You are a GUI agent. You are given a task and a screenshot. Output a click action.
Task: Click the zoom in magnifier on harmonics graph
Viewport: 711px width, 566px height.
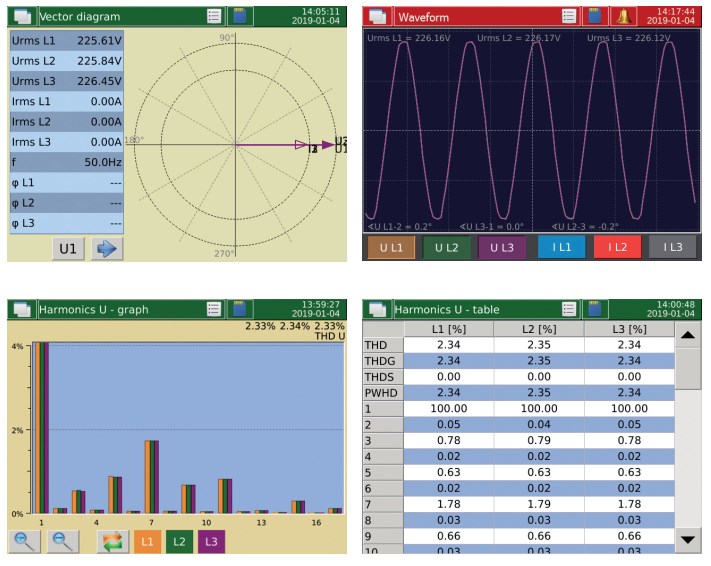click(x=22, y=541)
